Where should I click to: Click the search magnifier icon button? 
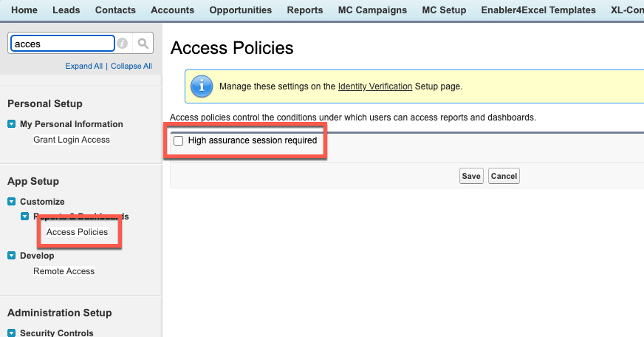[x=143, y=44]
